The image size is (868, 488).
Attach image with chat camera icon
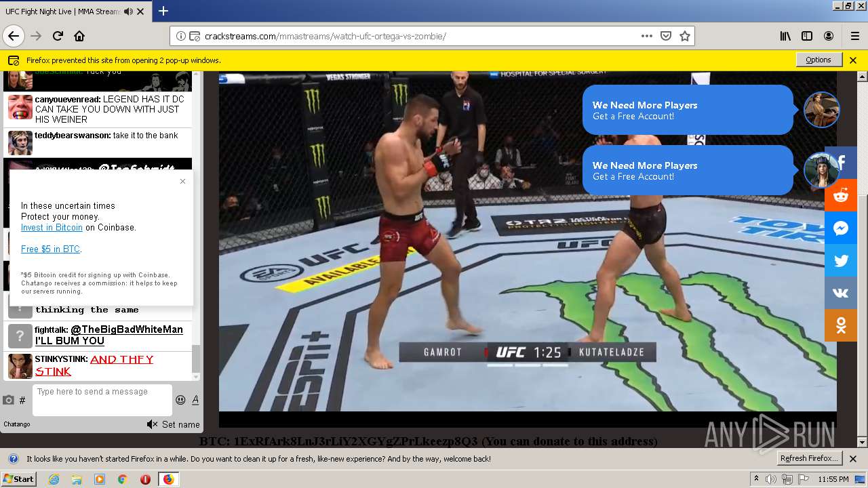(8, 400)
